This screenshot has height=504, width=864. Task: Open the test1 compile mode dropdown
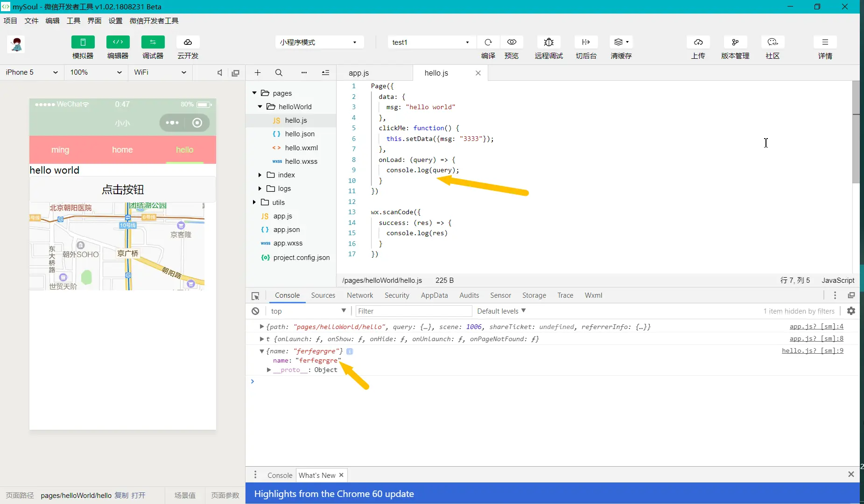click(431, 42)
